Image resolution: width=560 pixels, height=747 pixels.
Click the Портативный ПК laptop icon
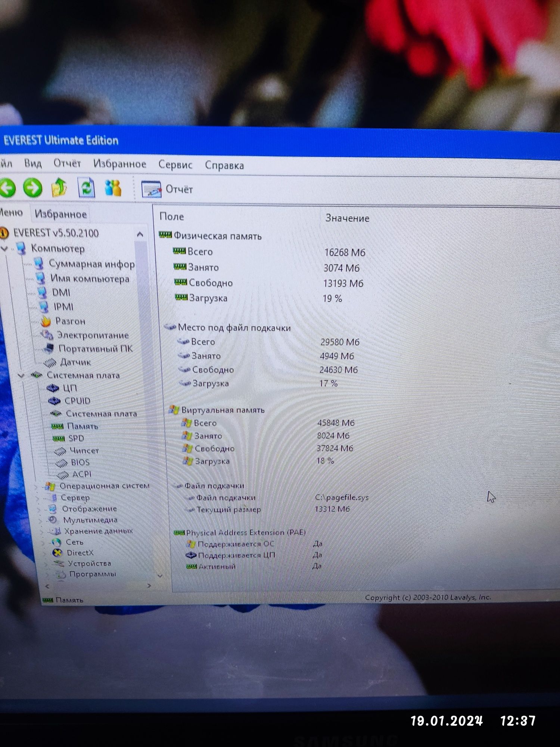point(49,348)
